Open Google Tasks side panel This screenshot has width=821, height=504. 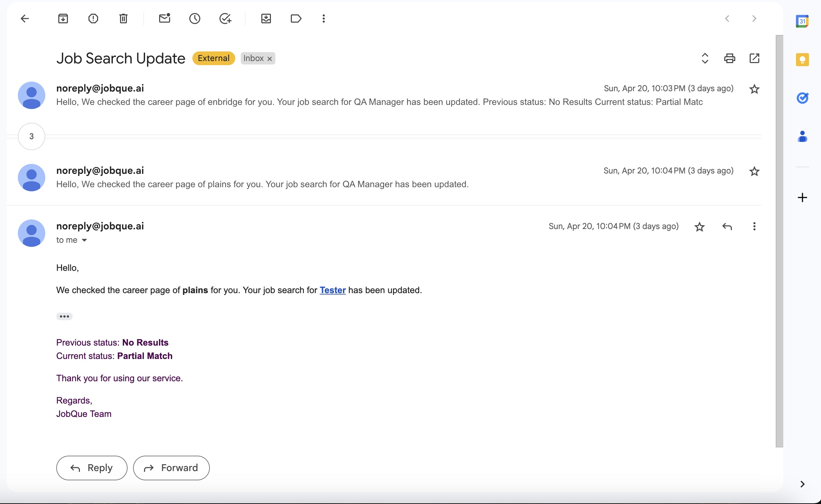pyautogui.click(x=802, y=98)
